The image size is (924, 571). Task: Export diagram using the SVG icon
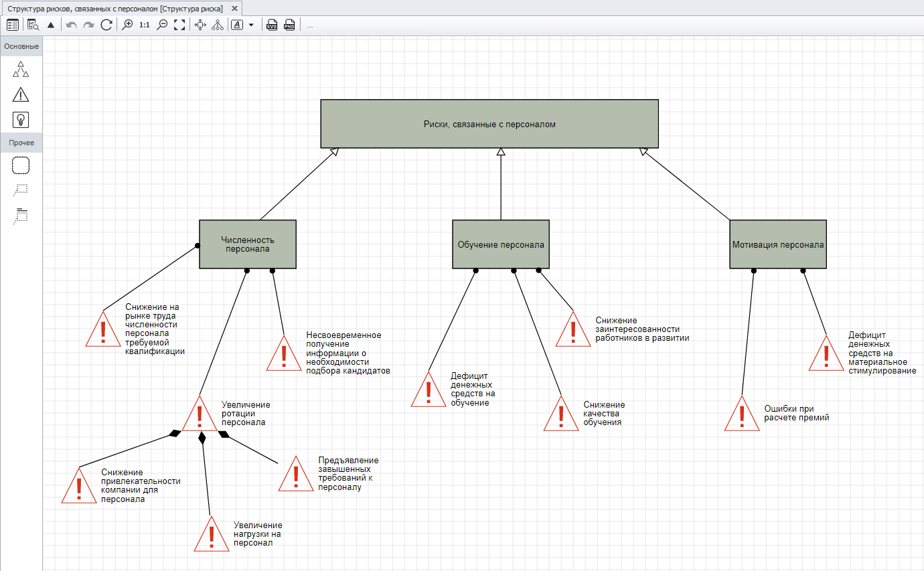[272, 25]
